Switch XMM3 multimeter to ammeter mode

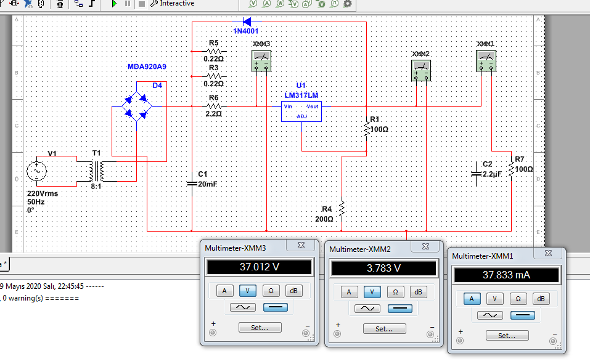(224, 291)
